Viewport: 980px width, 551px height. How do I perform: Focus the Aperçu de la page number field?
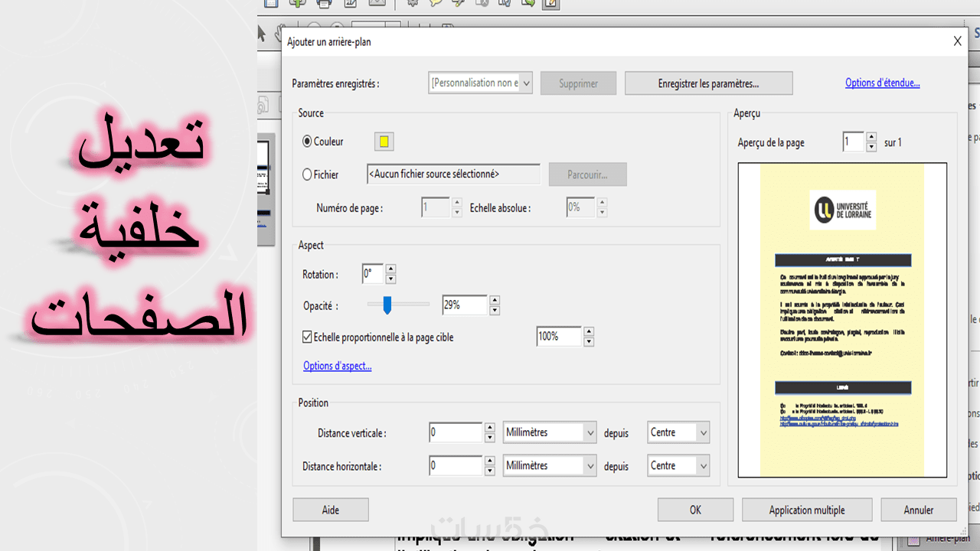[x=854, y=142]
